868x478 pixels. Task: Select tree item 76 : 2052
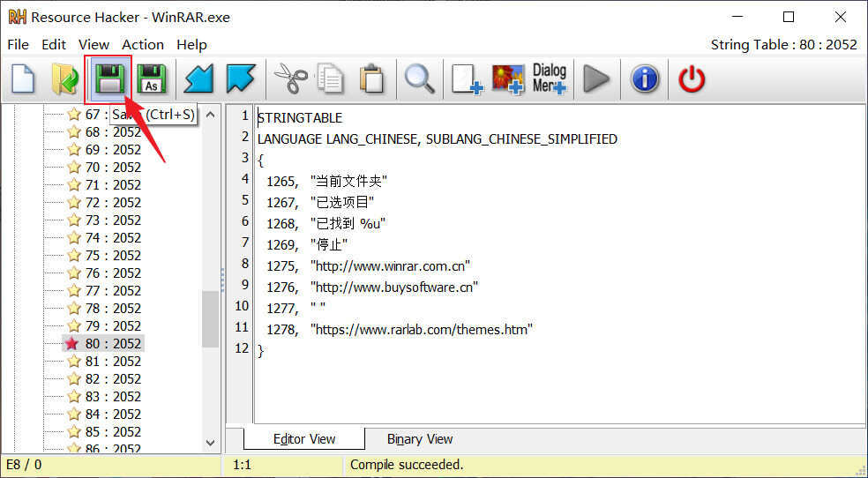click(113, 273)
